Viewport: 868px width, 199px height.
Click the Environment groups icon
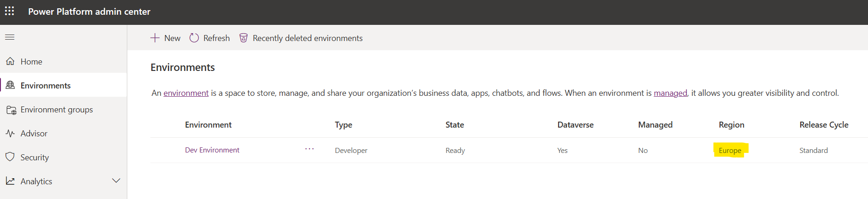[11, 110]
